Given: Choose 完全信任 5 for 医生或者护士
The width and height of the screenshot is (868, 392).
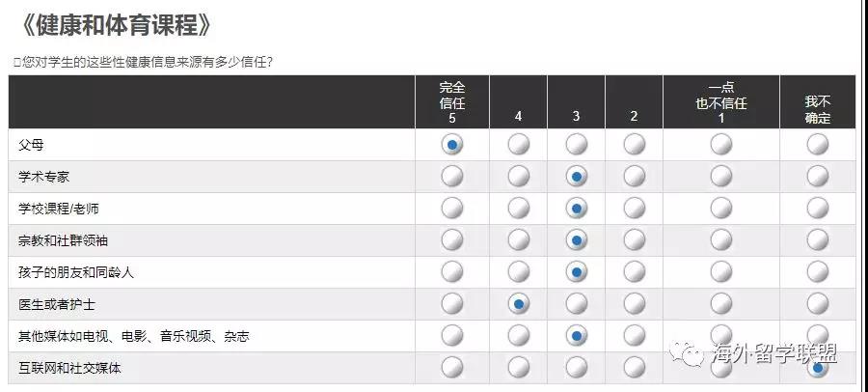Looking at the screenshot, I should click(x=452, y=303).
